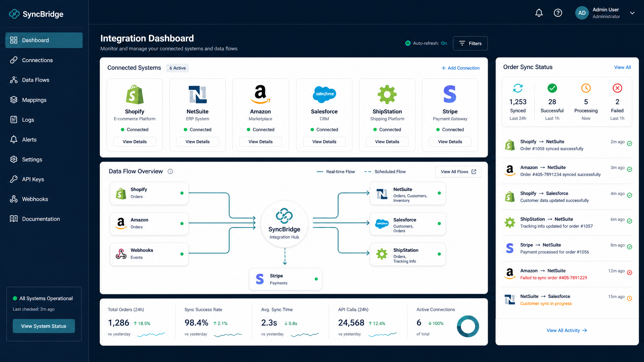View Details for NetSuite
Viewport: 644px width, 362px height.
point(197,142)
